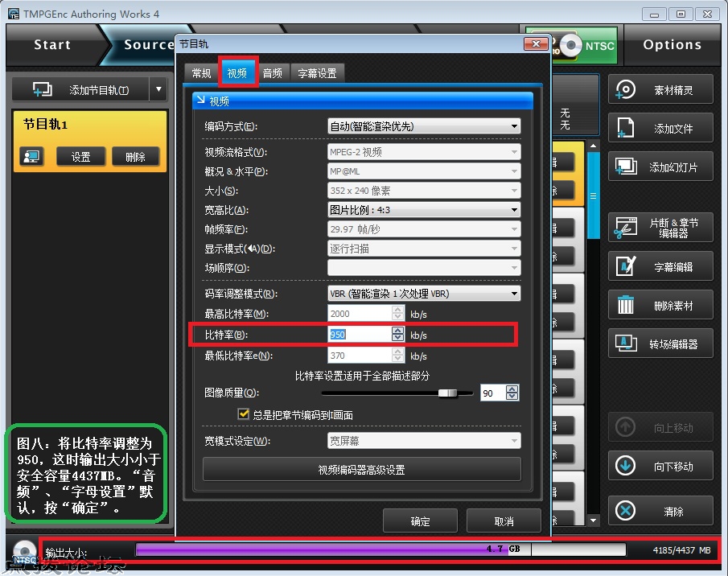
Task: Toggle 总是把章节编码到I画面 checkbox
Action: (x=243, y=413)
